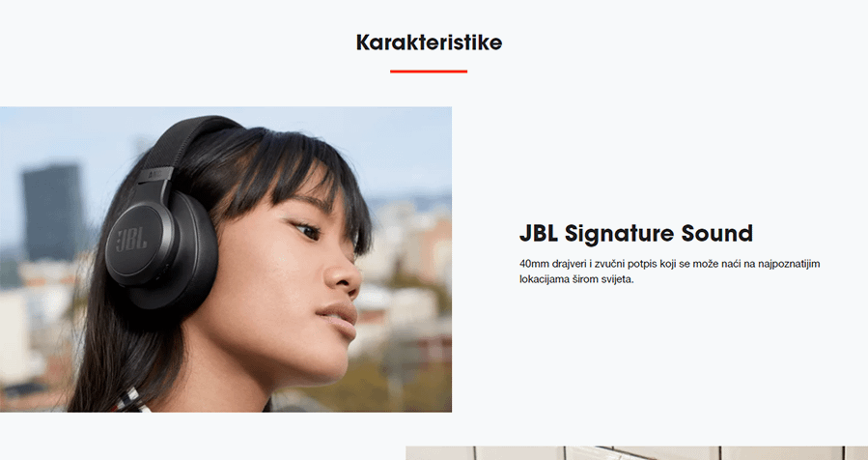868x460 pixels.
Task: Open the woman with headphones photo
Action: (x=226, y=259)
